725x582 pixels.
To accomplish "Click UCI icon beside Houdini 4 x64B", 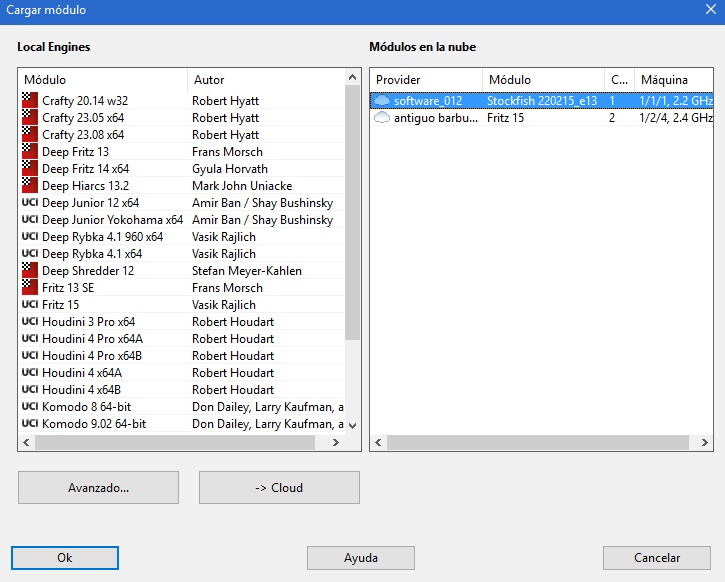I will click(30, 389).
